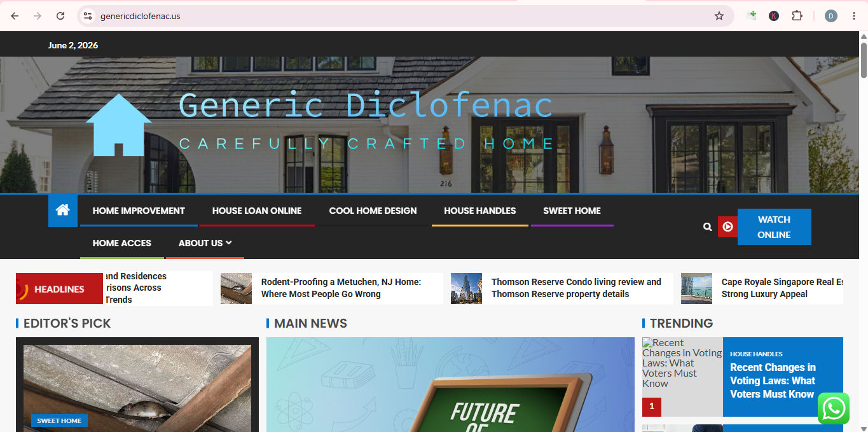Click the blue house logo in header

click(x=119, y=125)
